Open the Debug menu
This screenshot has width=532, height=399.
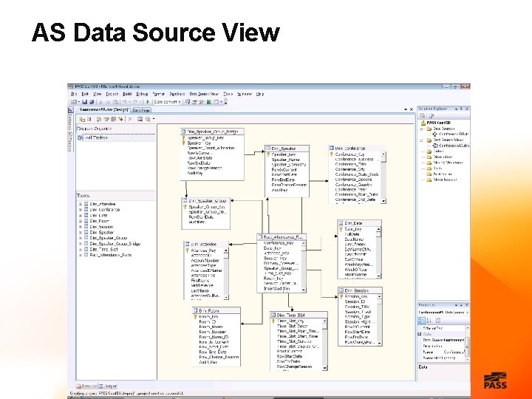[x=142, y=94]
